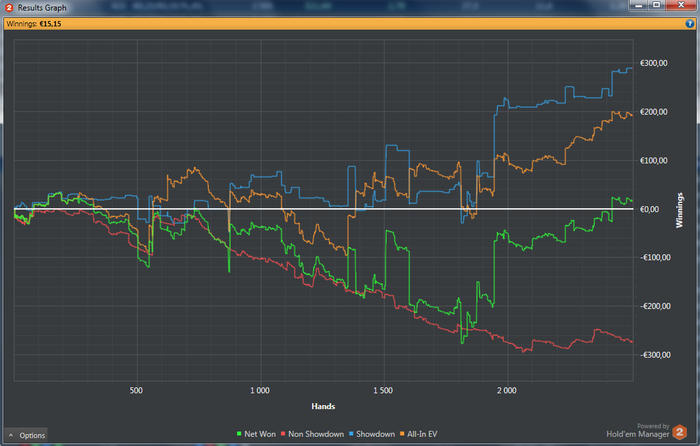Minimize the Results Graph window
This screenshot has height=446, width=700.
pos(638,5)
